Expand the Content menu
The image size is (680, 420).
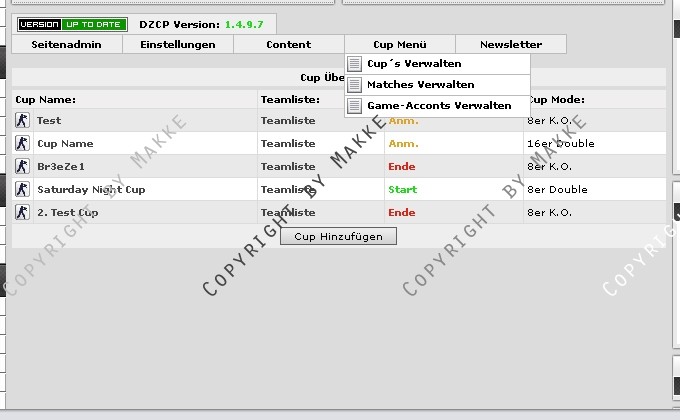point(288,45)
